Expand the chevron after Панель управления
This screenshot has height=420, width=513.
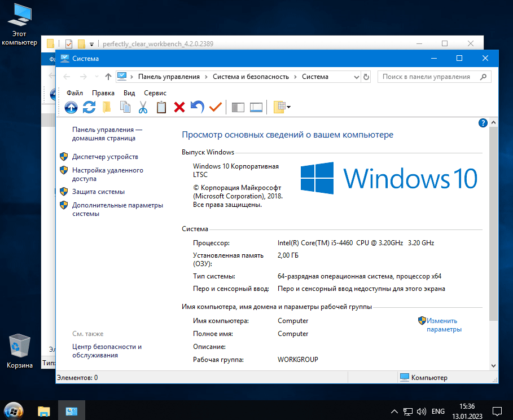[206, 77]
